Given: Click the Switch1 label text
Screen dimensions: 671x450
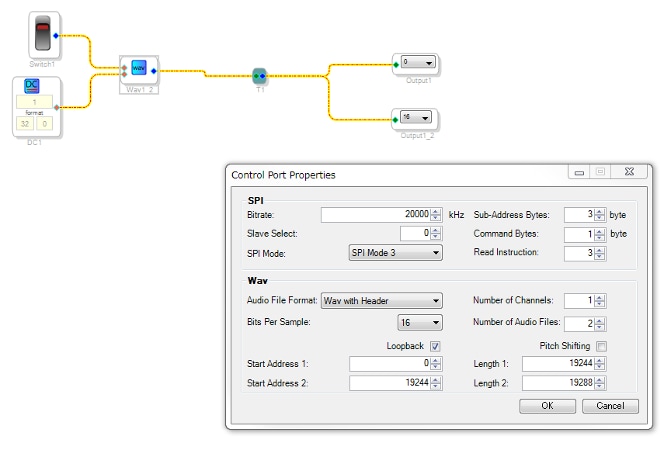Looking at the screenshot, I should (42, 64).
